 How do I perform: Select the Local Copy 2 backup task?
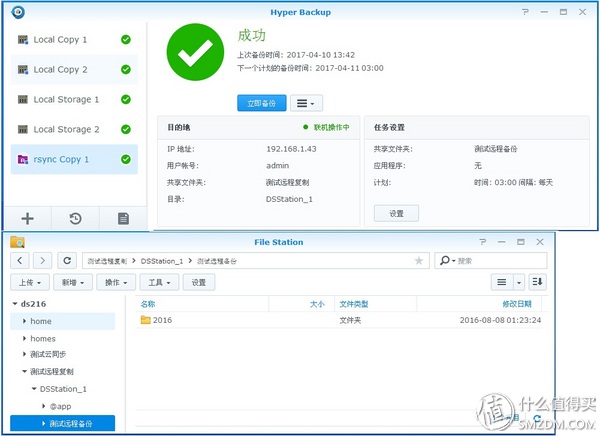pyautogui.click(x=74, y=69)
